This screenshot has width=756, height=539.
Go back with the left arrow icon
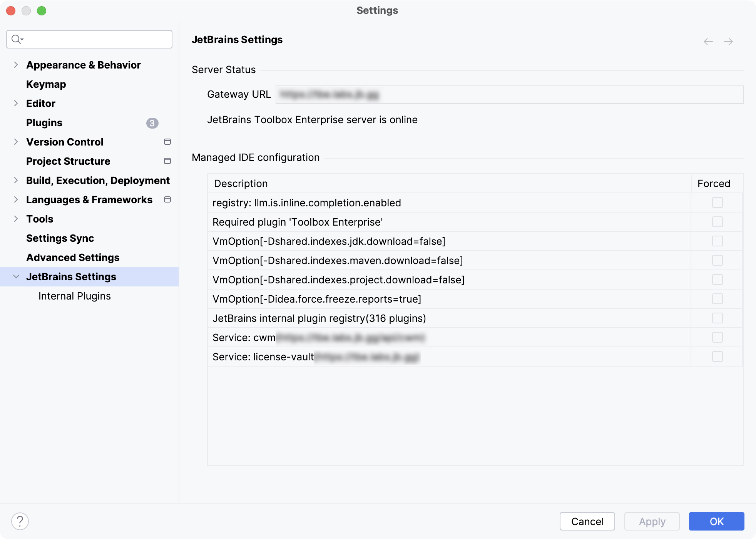[x=708, y=42]
